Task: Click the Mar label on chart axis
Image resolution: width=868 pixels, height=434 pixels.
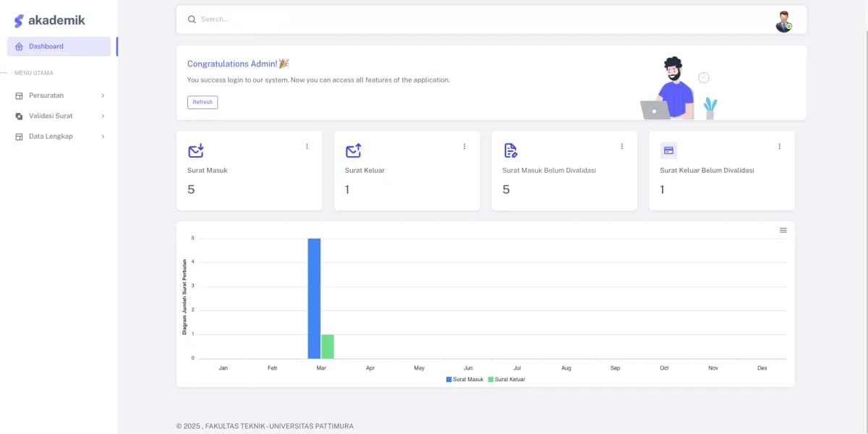Action: pyautogui.click(x=321, y=368)
